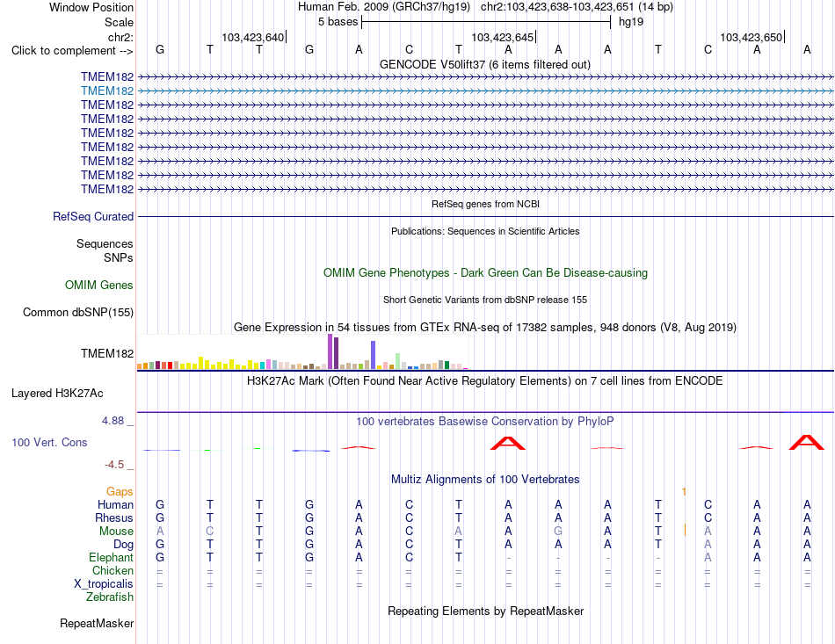Click the '5 bases' scale label
This screenshot has height=644, width=835.
pos(338,22)
